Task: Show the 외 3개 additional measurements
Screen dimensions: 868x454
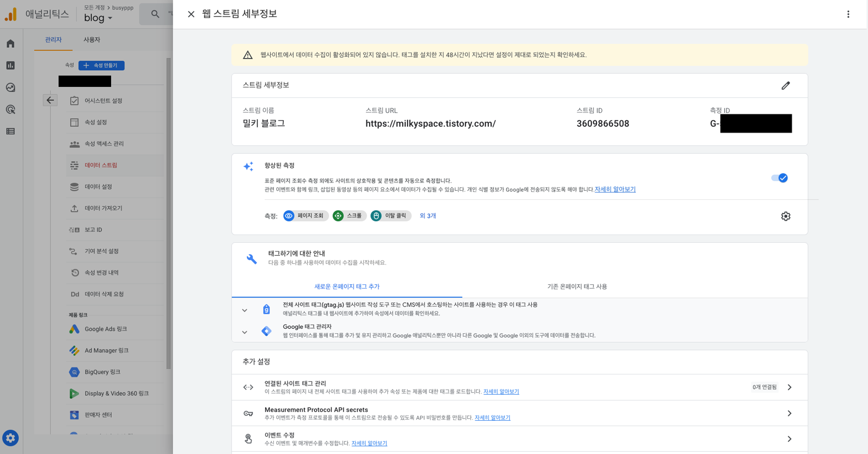Action: (427, 215)
